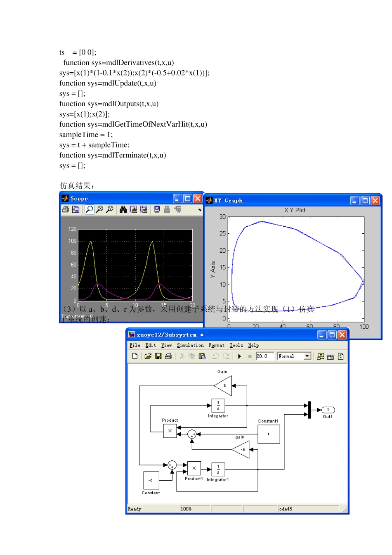Maximize the XY Graph window

(365, 201)
